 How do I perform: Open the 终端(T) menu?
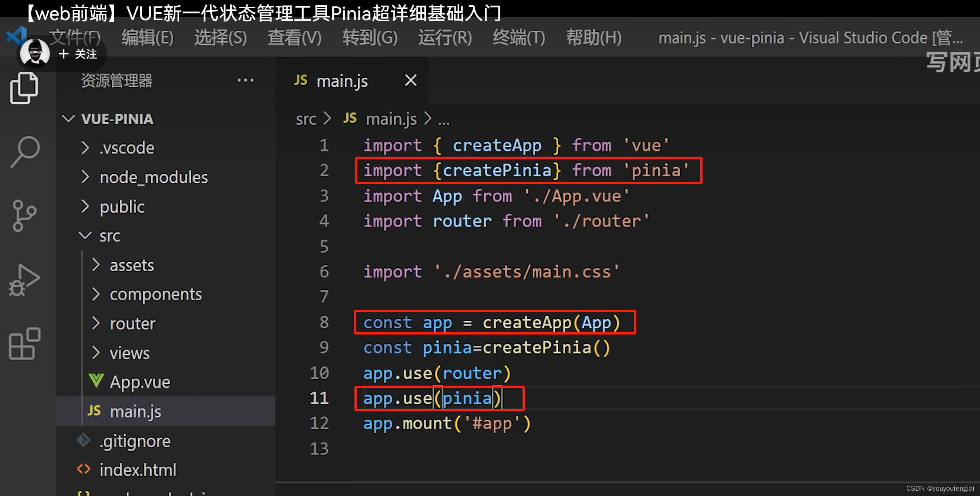pyautogui.click(x=519, y=38)
